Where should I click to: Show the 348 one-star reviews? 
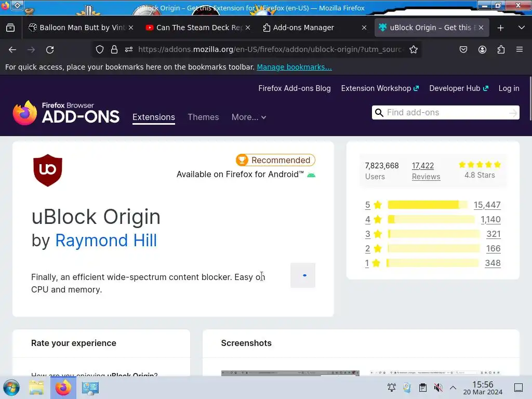click(x=493, y=263)
